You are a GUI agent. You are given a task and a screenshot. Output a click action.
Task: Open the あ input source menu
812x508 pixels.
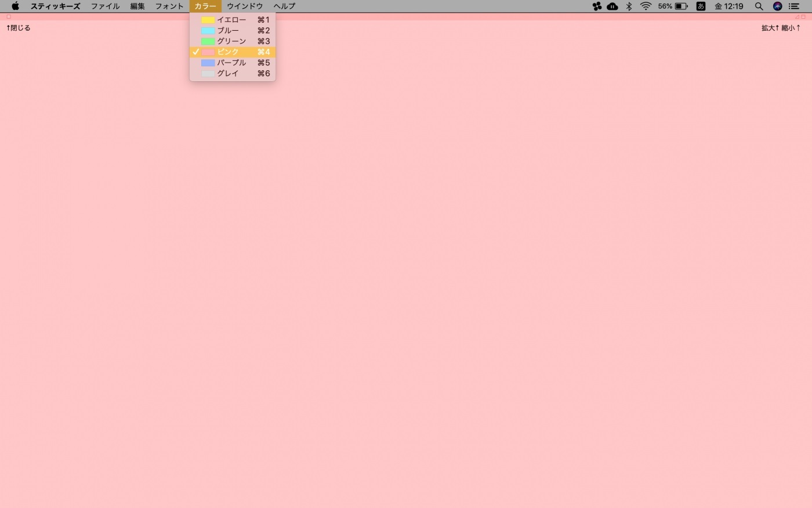[x=701, y=6]
